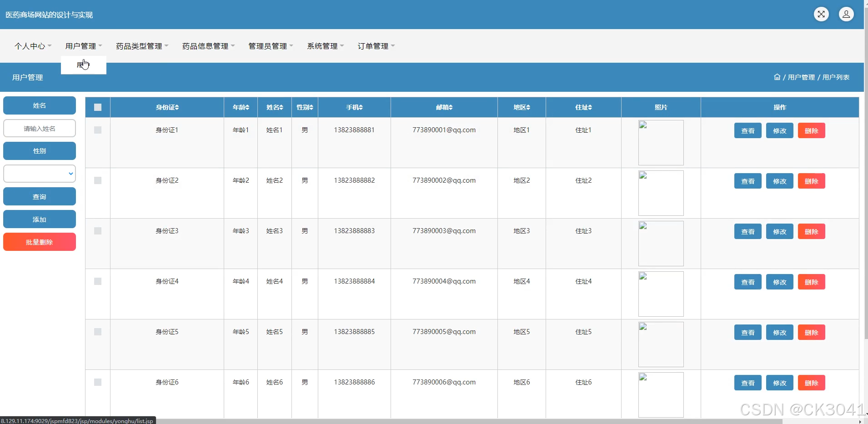The width and height of the screenshot is (868, 424).
Task: Select all rows with header checkbox
Action: [98, 107]
